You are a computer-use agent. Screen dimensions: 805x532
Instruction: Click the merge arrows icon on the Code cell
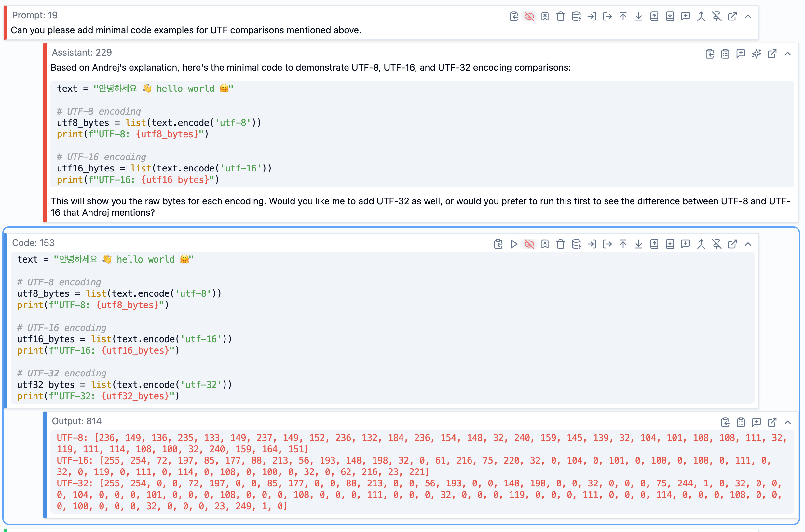pyautogui.click(x=701, y=244)
